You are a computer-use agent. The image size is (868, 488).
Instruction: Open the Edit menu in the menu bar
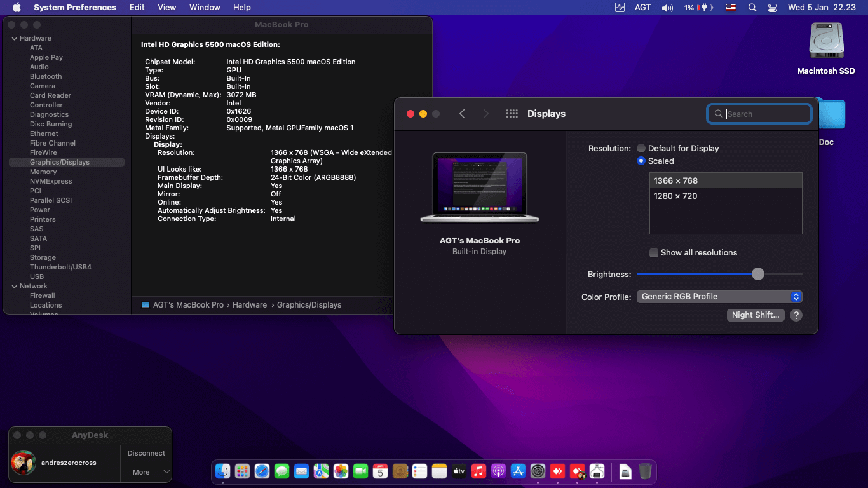pyautogui.click(x=137, y=8)
